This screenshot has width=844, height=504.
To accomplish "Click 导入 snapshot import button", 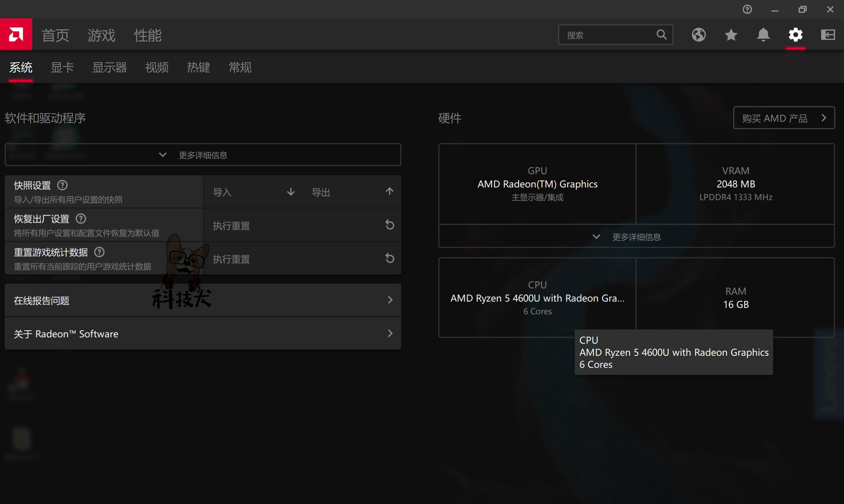I will pos(253,192).
